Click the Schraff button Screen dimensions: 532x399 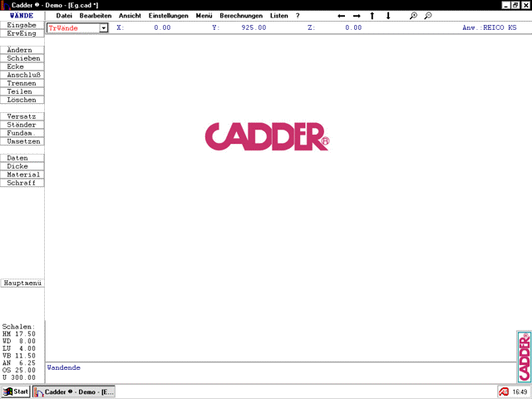click(x=22, y=183)
